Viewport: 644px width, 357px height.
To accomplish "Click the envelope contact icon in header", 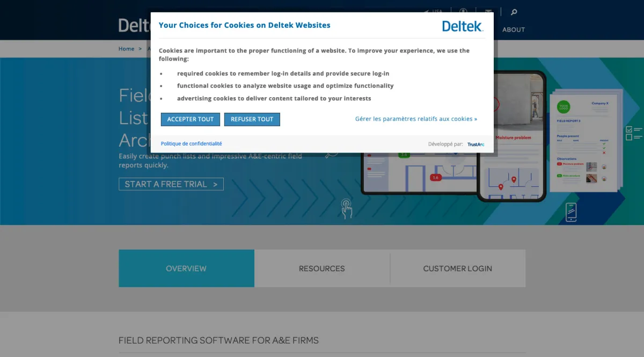I will (488, 11).
